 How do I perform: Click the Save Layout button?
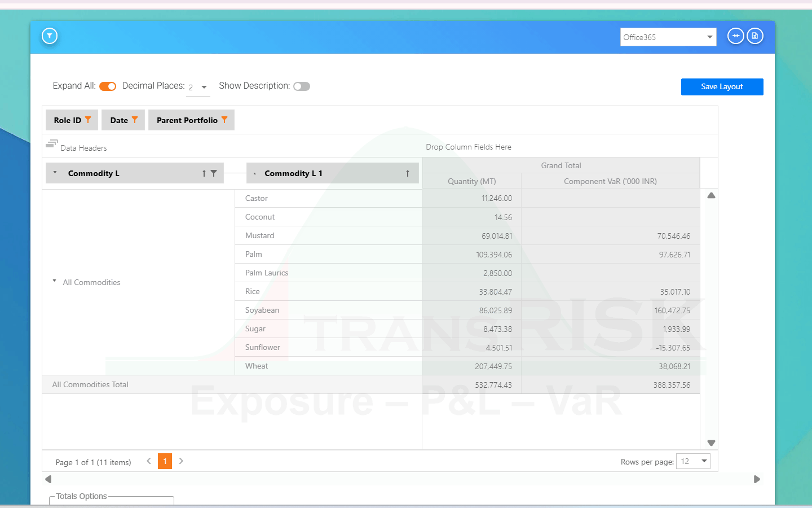(722, 87)
